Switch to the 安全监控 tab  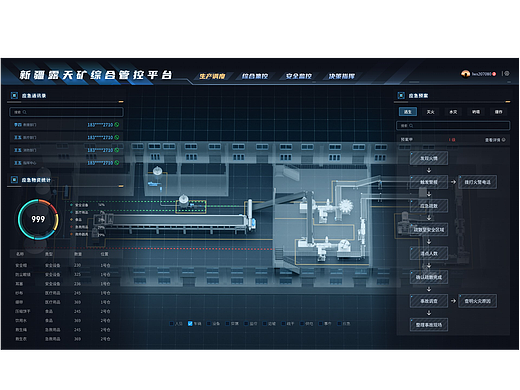coord(299,76)
